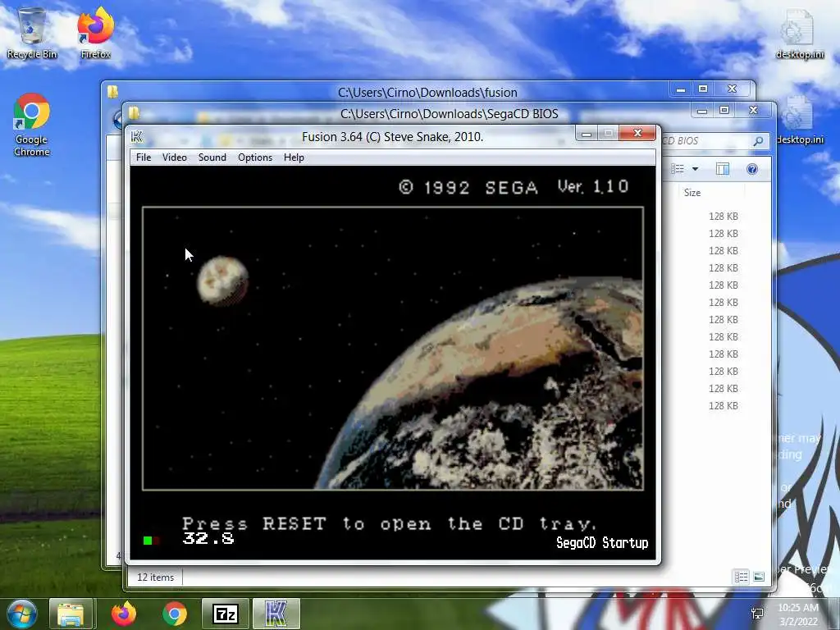Click the folder icon in SegaCD BIOS title
Screen dimensions: 840x630
[134, 113]
